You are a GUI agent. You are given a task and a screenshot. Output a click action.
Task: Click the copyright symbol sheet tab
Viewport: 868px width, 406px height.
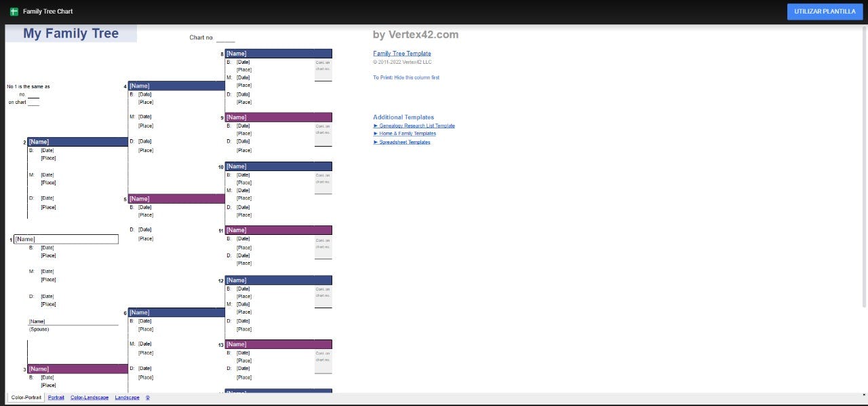148,398
